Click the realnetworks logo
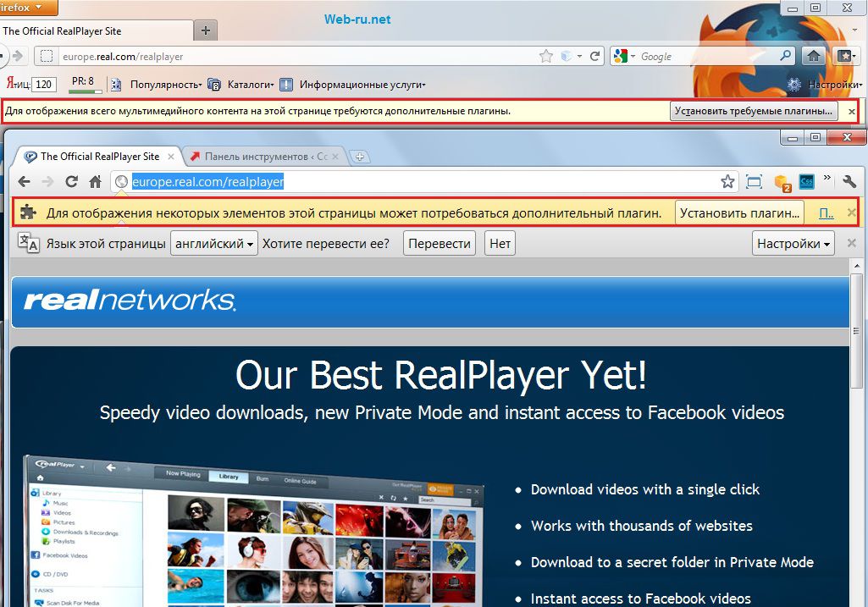The image size is (868, 607). 130,301
